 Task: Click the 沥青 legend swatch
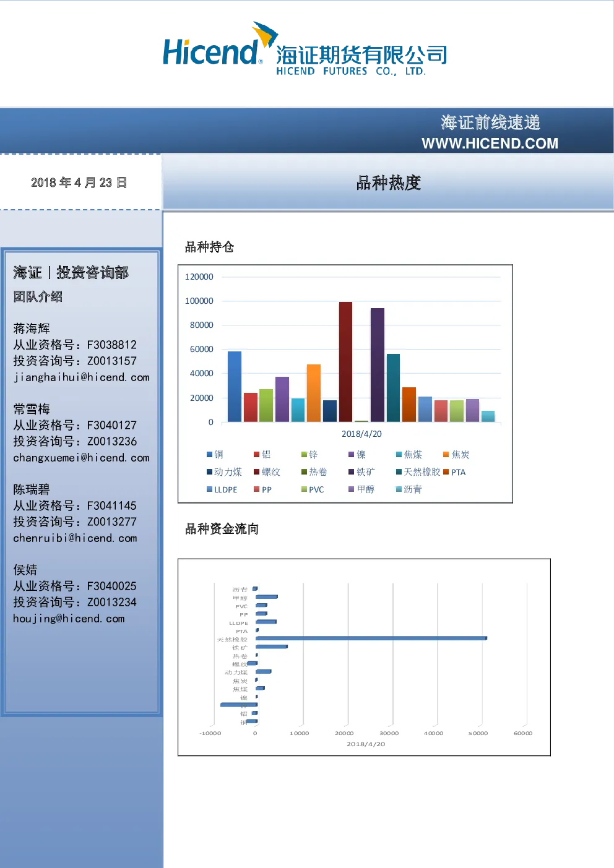point(399,489)
